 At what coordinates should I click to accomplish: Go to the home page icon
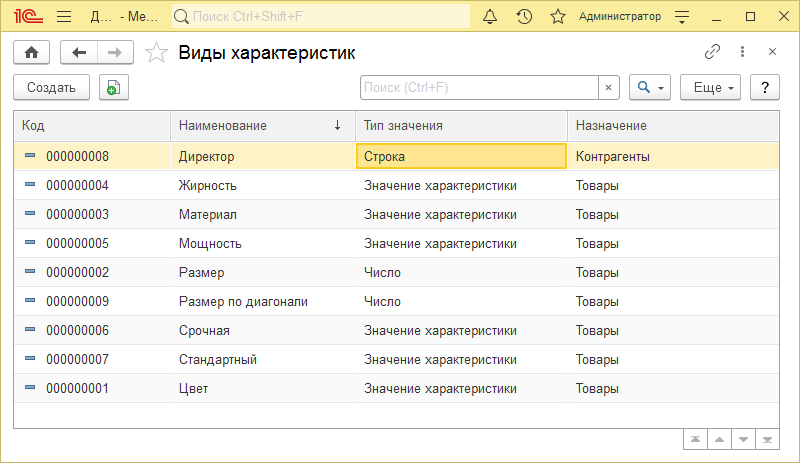pos(32,52)
